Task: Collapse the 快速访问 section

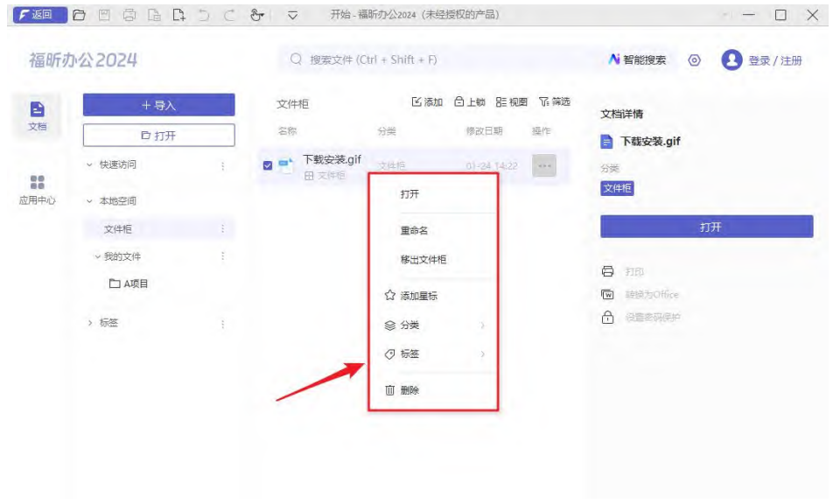Action: [x=89, y=164]
